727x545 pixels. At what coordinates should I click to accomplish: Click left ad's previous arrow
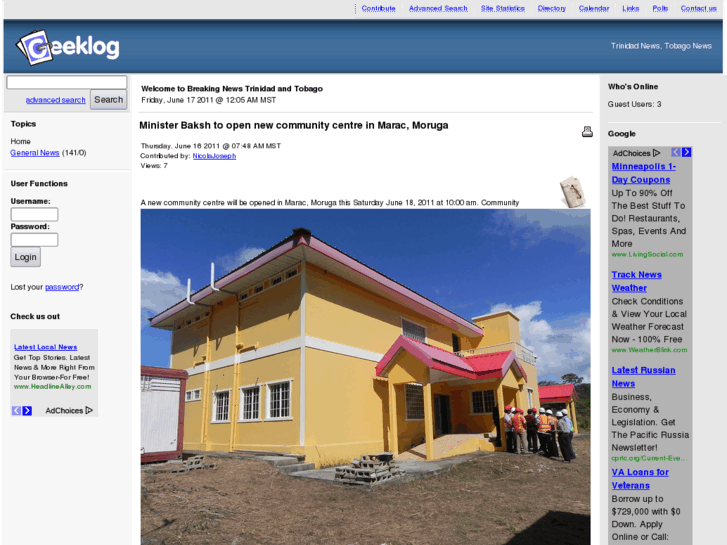16,410
